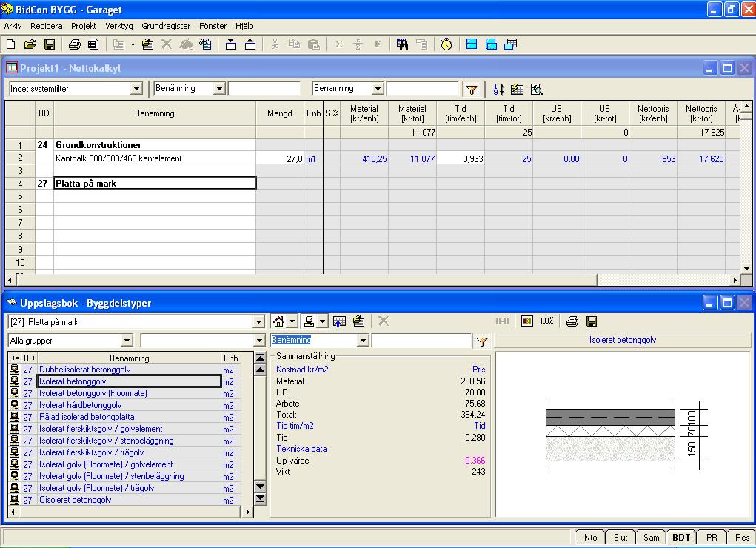The height and width of the screenshot is (548, 756).
Task: Click the New document icon
Action: (x=10, y=44)
